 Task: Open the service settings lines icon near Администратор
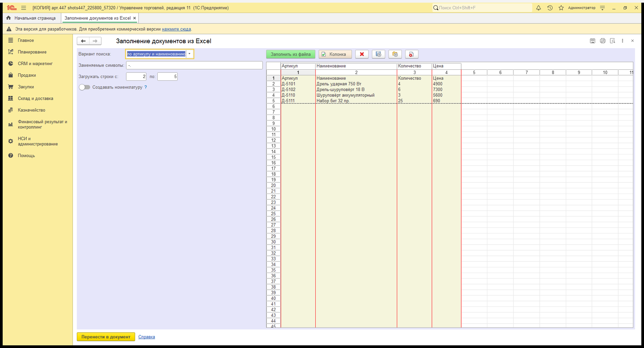[x=602, y=8]
